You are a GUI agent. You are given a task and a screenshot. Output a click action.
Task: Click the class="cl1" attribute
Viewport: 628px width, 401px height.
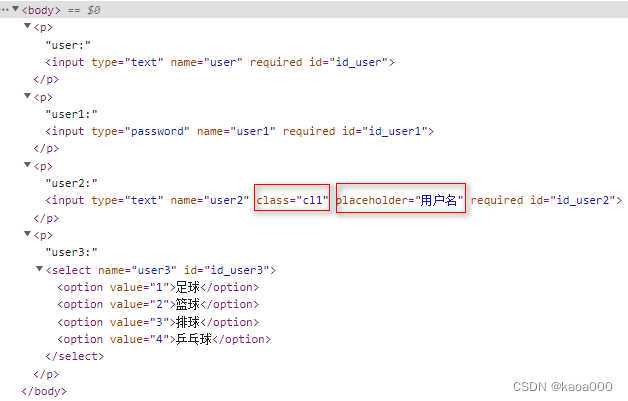click(292, 200)
